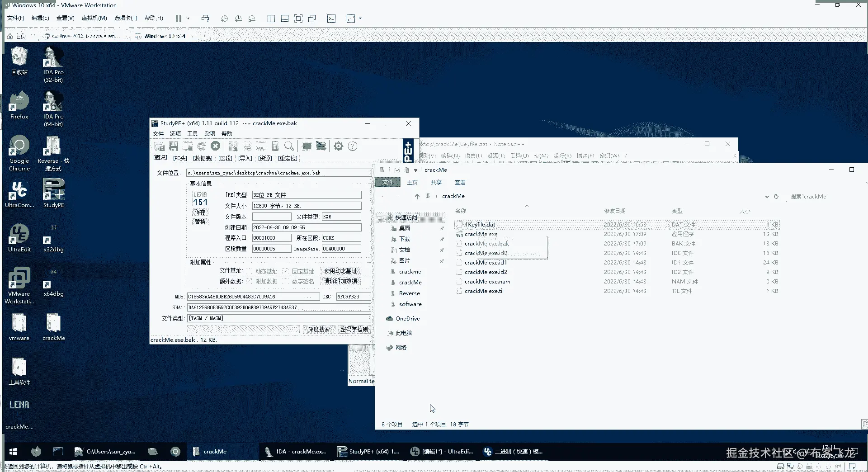Expand the pause button dropdown arrow in VMware

click(189, 19)
